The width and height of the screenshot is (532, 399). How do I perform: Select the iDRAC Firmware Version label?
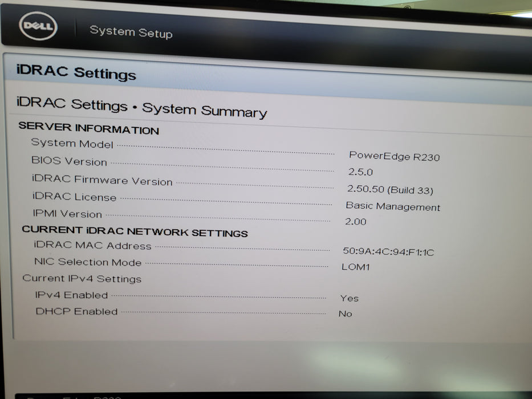(102, 180)
